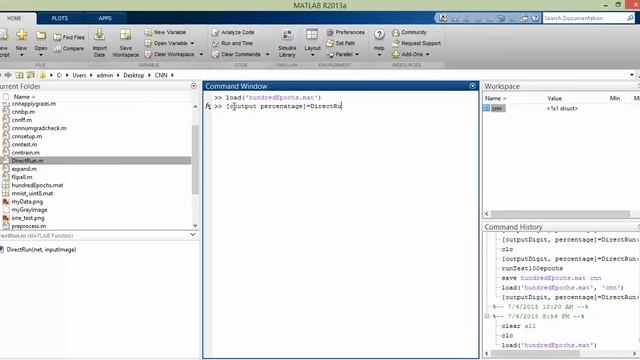Click Open Variable
640x360 pixels.
[x=166, y=43]
